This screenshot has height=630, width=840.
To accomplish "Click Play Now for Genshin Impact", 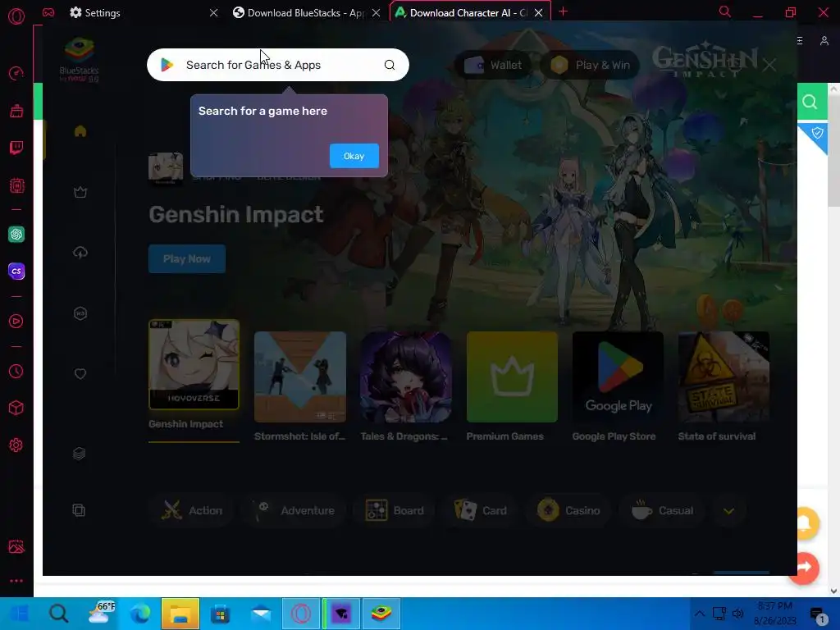I will pyautogui.click(x=187, y=258).
